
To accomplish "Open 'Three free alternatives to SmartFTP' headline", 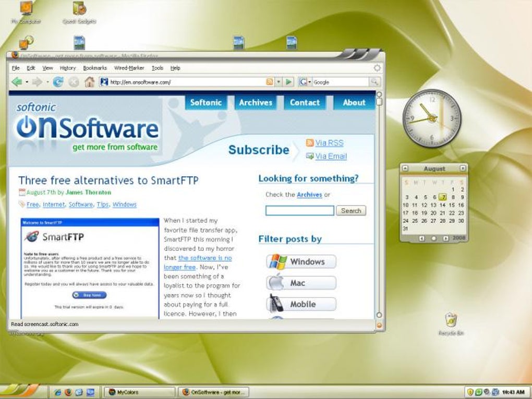I will click(108, 180).
